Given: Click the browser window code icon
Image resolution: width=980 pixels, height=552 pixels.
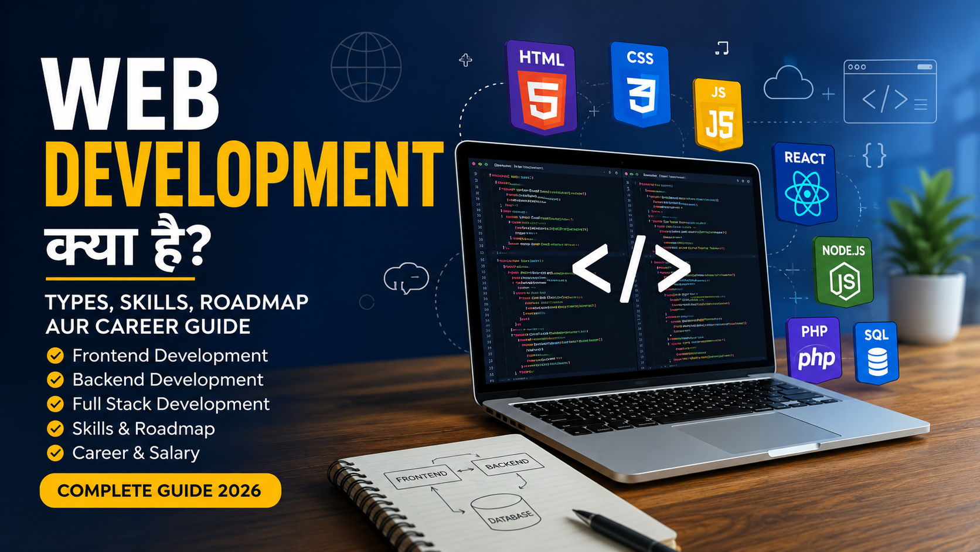Looking at the screenshot, I should click(x=890, y=92).
